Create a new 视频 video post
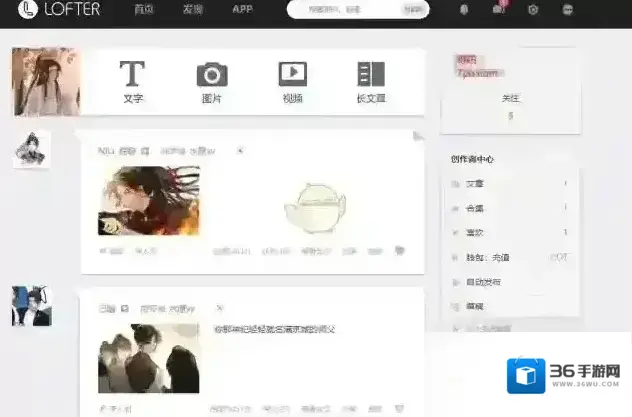This screenshot has height=417, width=632. 293,82
